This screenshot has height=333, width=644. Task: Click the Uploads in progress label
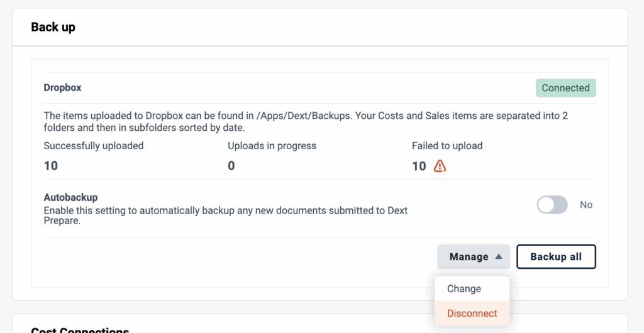[x=272, y=145]
